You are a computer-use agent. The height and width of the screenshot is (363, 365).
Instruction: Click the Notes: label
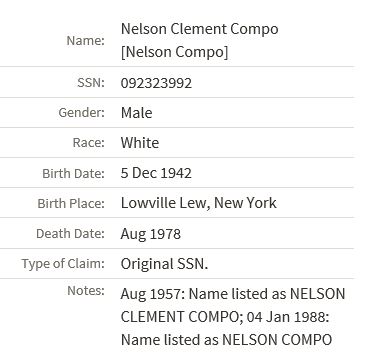click(86, 290)
